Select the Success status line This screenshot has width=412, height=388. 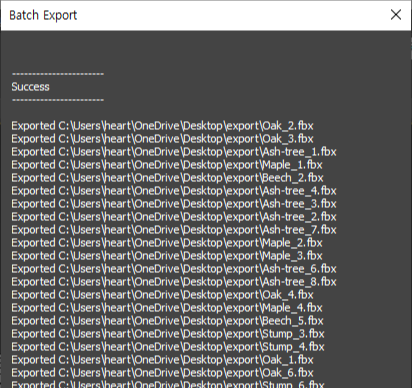click(30, 87)
